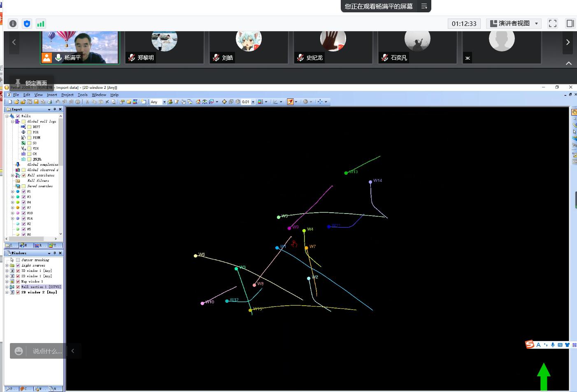Click the Print icon in toolbar
Screen dimensions: 577x392
pyautogui.click(x=49, y=102)
